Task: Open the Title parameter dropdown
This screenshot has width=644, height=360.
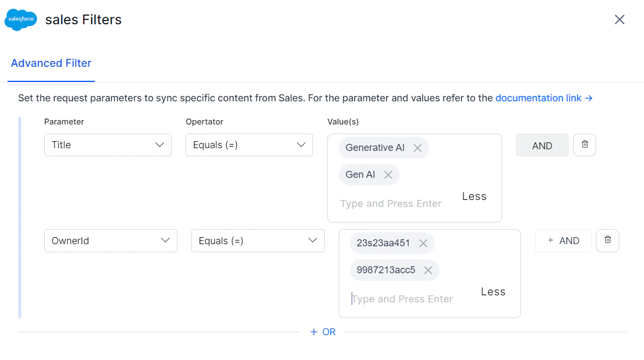Action: [x=107, y=145]
